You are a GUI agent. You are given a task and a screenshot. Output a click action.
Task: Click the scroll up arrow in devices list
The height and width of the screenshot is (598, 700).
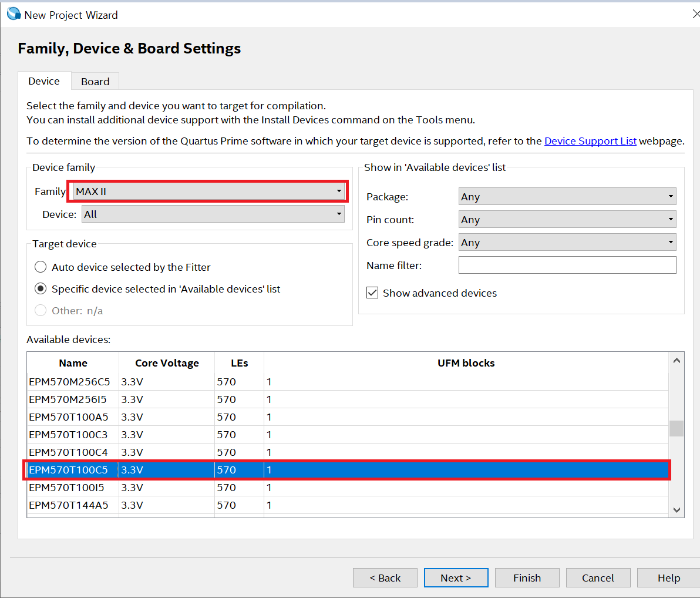677,361
